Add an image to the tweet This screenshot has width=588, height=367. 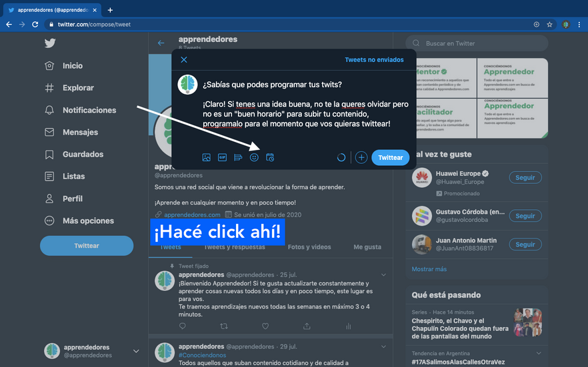point(206,158)
